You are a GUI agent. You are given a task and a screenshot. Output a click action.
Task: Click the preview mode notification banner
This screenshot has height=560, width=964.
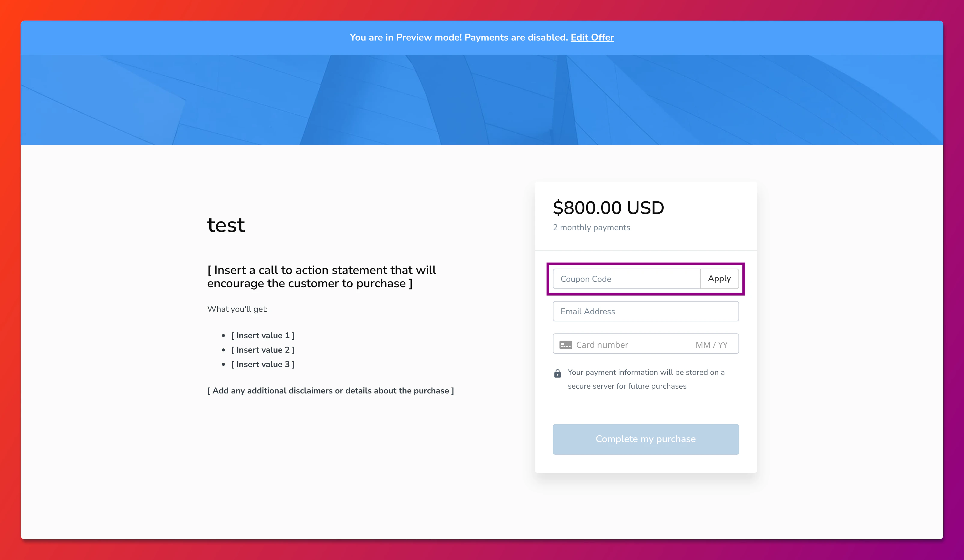pyautogui.click(x=482, y=38)
